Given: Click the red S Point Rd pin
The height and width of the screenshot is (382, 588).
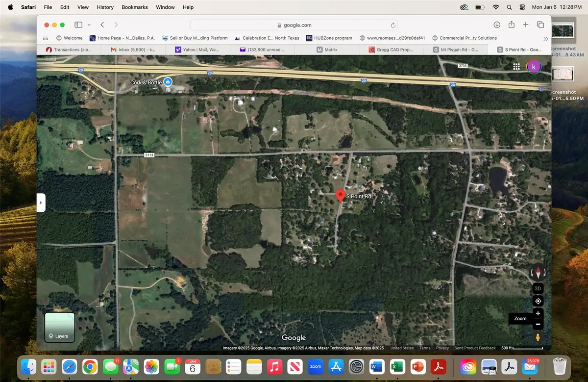Looking at the screenshot, I should coord(341,195).
